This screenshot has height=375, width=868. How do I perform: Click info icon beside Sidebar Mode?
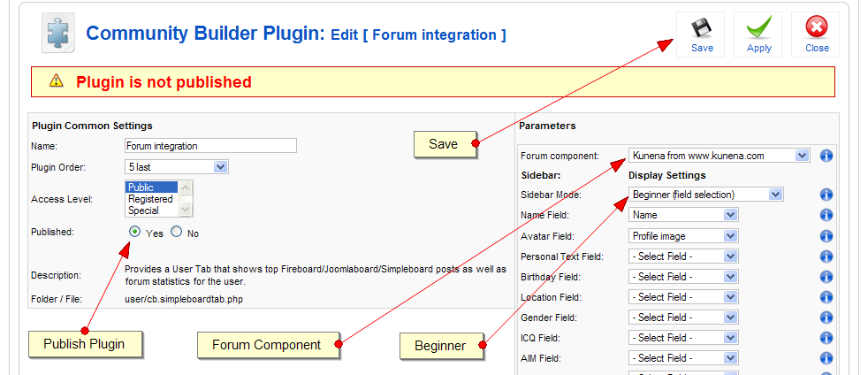pyautogui.click(x=826, y=195)
